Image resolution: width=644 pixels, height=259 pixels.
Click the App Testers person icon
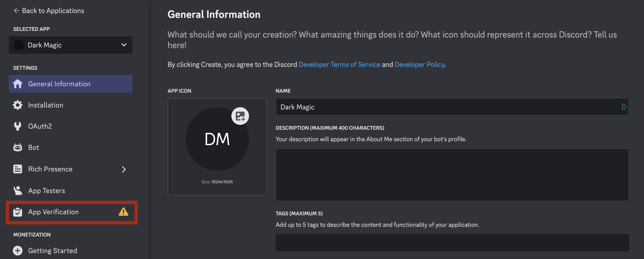point(17,191)
